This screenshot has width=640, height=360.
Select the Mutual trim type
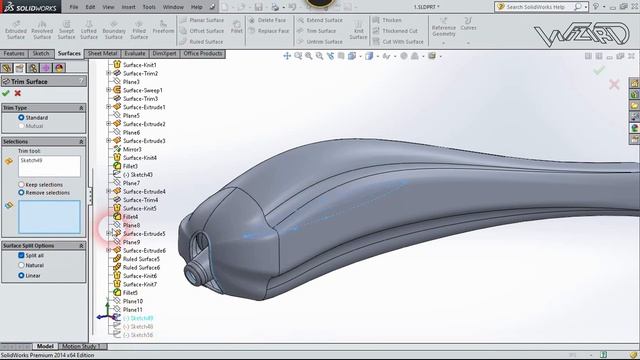tap(21, 126)
